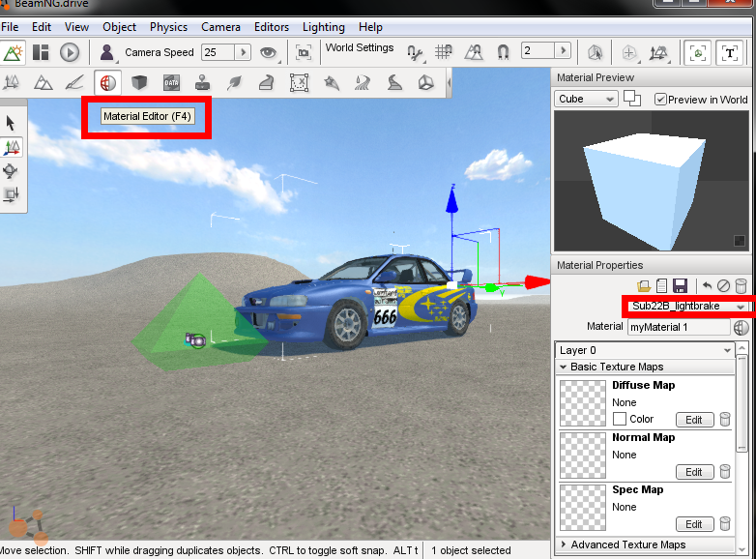
Task: Click the text T toolbar icon
Action: point(729,52)
